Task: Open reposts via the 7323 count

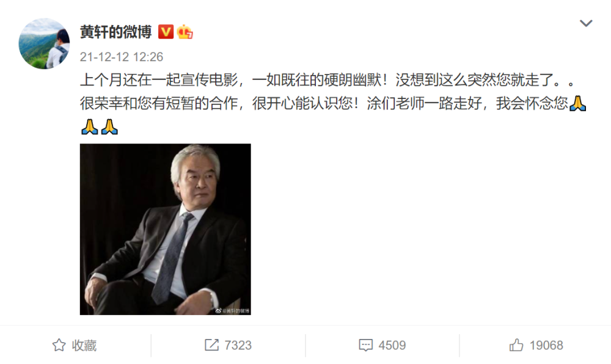Action: (x=238, y=345)
